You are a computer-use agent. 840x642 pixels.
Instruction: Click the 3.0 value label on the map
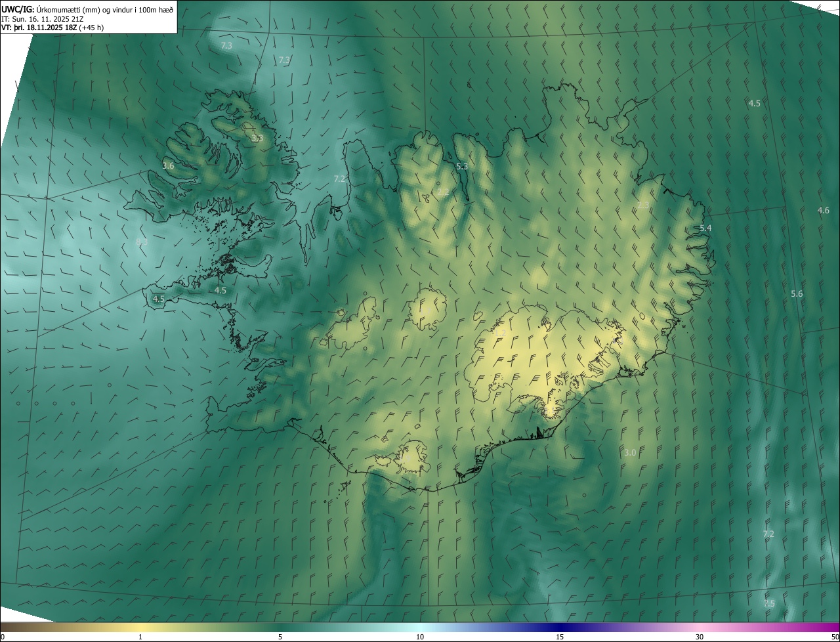tap(630, 453)
